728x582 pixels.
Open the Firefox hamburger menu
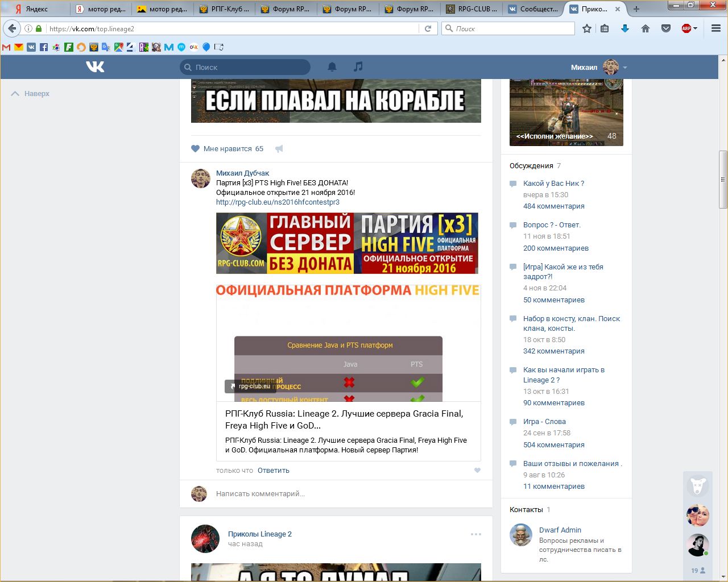pos(716,28)
